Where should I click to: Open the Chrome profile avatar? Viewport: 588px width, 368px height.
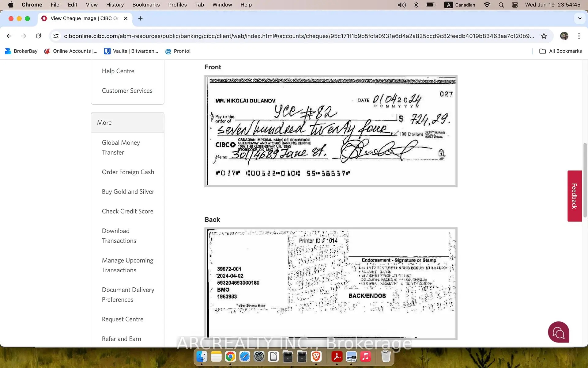(564, 36)
